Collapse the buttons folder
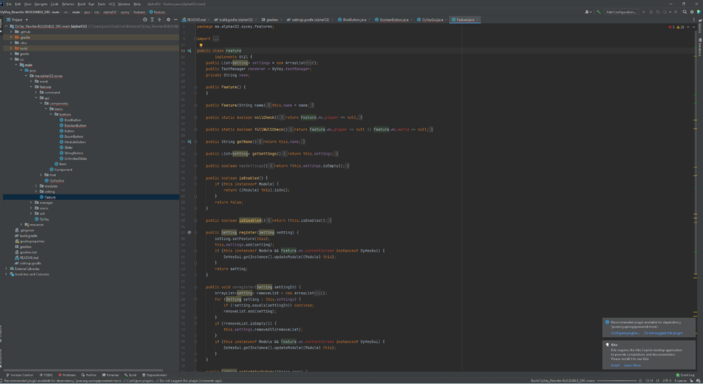Screen dimensions: 703x384 pyautogui.click(x=51, y=114)
